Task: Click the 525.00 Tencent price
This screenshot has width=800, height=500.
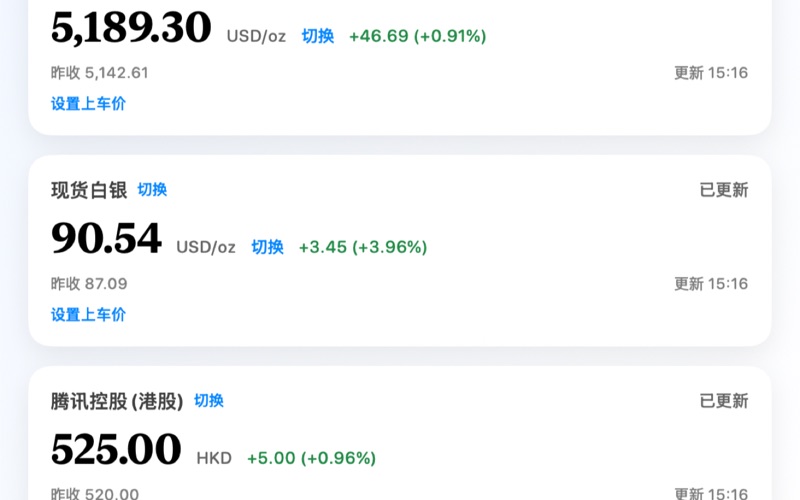Action: (x=116, y=450)
